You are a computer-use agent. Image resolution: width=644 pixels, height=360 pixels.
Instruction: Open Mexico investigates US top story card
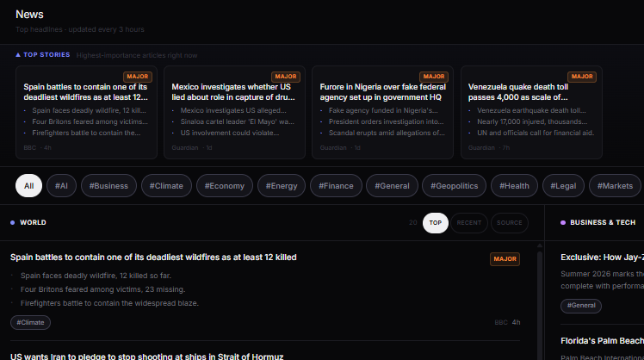coord(234,112)
